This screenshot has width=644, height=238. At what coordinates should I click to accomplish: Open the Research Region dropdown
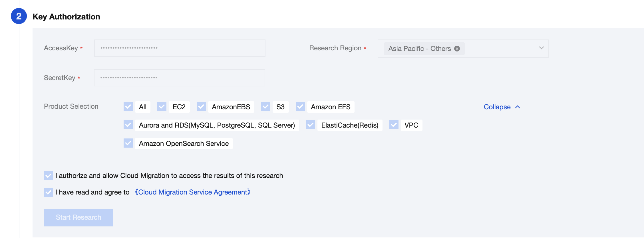click(x=541, y=48)
